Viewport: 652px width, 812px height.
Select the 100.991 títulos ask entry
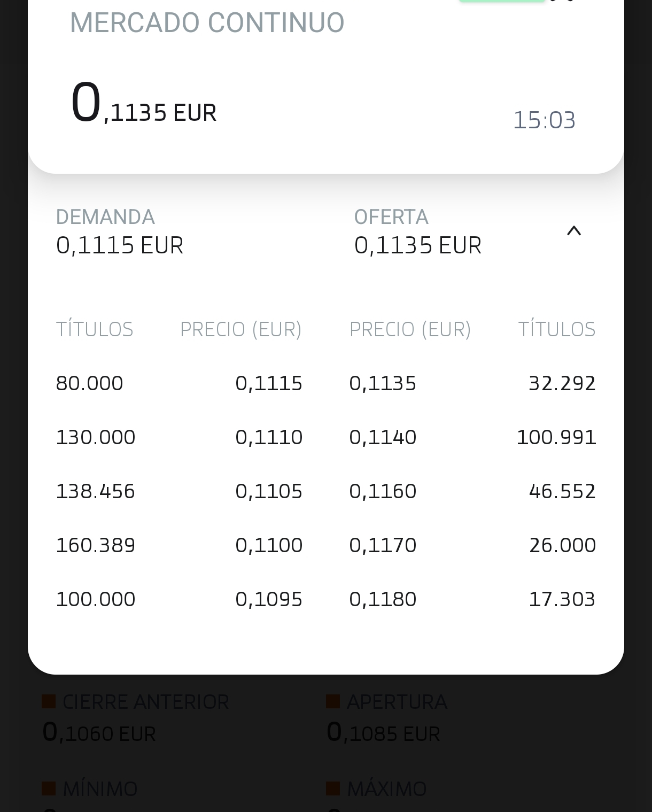click(556, 437)
